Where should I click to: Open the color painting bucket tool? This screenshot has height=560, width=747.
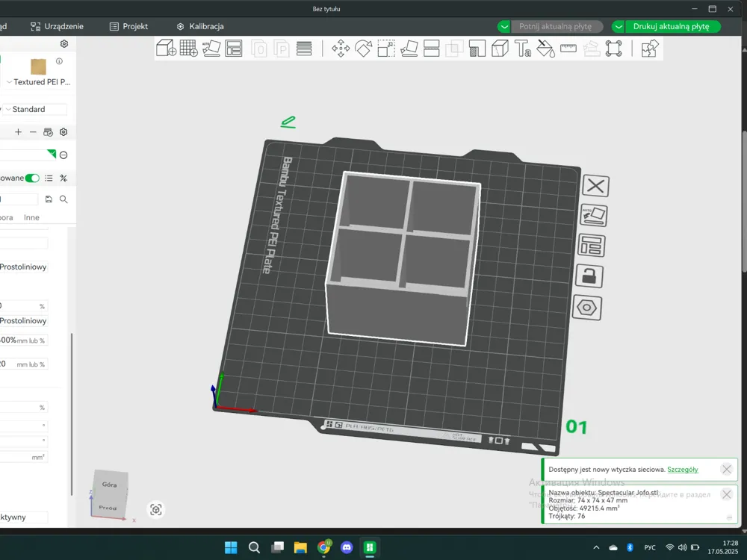pos(545,49)
